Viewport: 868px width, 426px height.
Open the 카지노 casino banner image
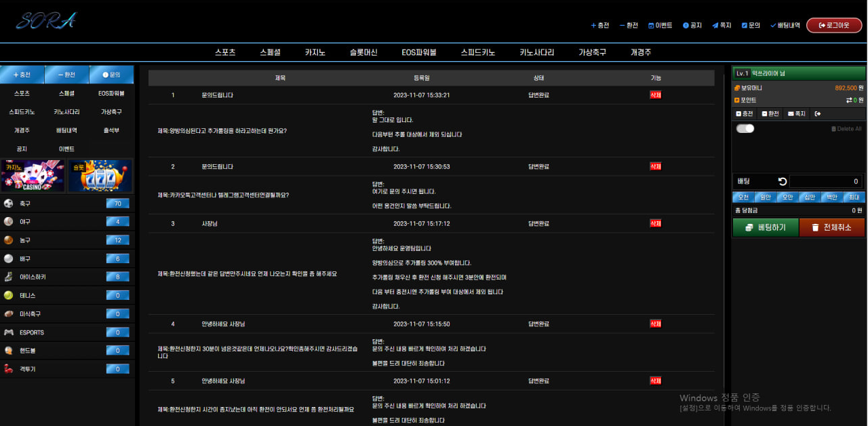(33, 176)
